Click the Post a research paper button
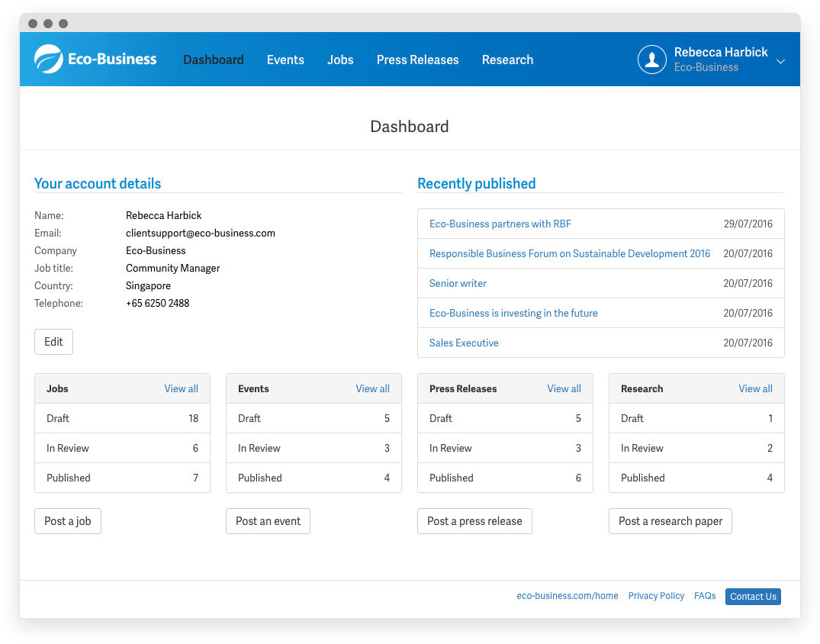 pos(670,521)
